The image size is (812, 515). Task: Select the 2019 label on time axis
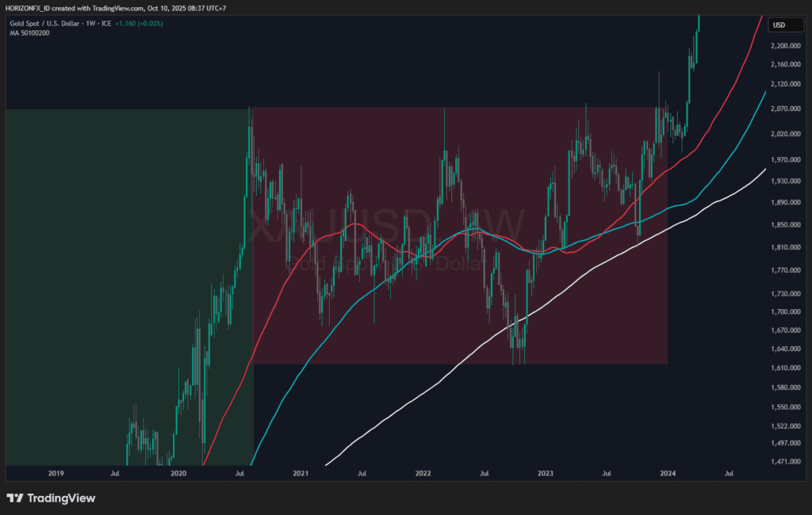point(56,473)
